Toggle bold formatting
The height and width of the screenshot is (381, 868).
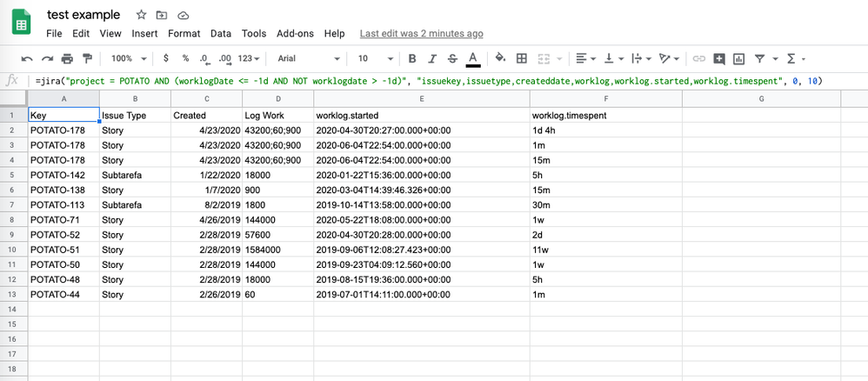412,58
